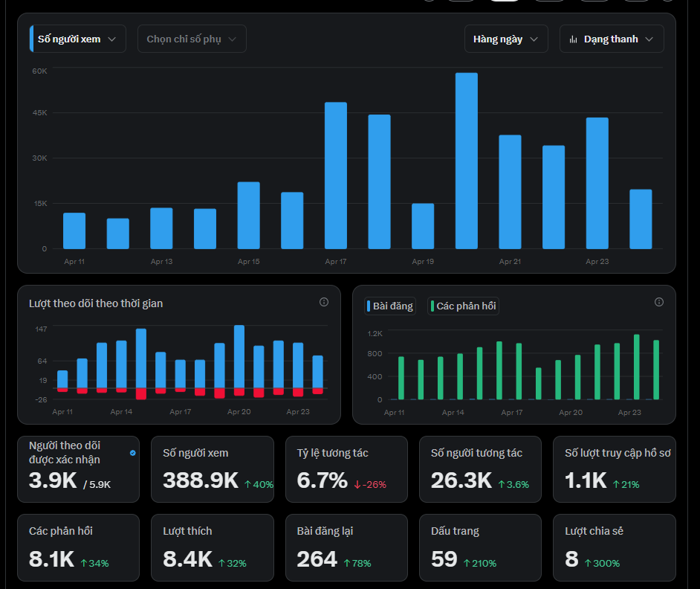Viewport: 700px width, 589px height.
Task: Select the Số người tương tác card
Action: point(480,469)
